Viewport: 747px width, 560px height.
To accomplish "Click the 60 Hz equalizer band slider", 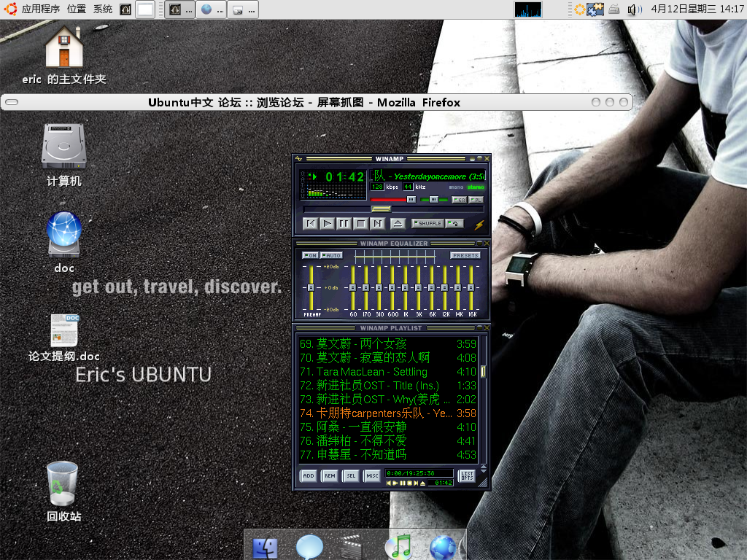I will [352, 287].
